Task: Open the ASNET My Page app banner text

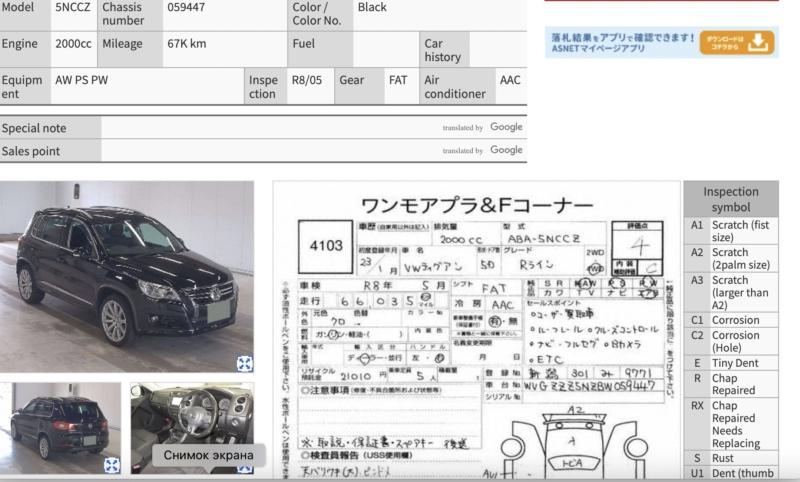Action: coord(622,42)
